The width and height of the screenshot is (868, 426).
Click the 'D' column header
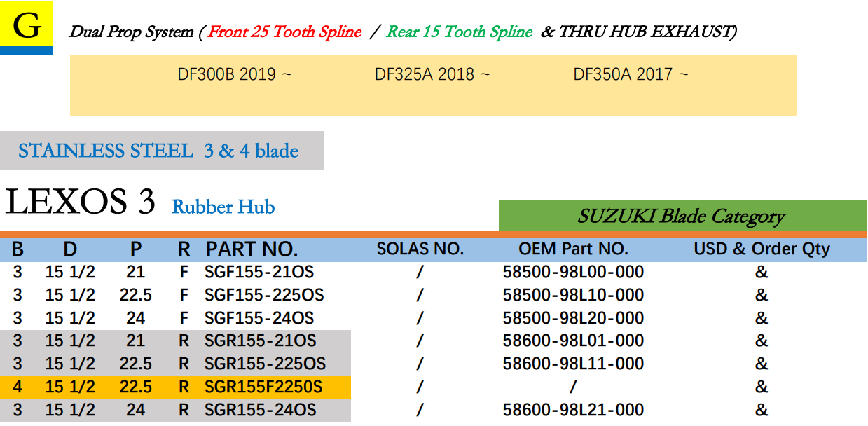pos(70,249)
